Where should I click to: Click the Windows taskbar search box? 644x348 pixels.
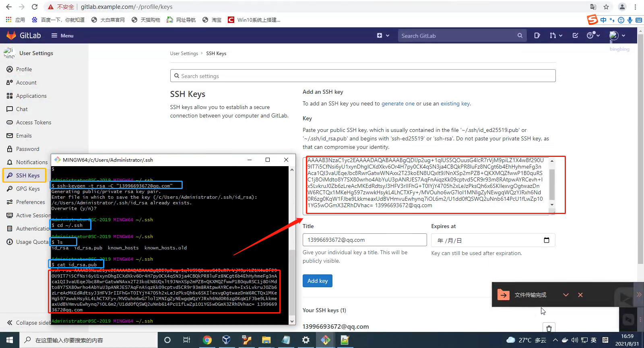[x=89, y=340]
